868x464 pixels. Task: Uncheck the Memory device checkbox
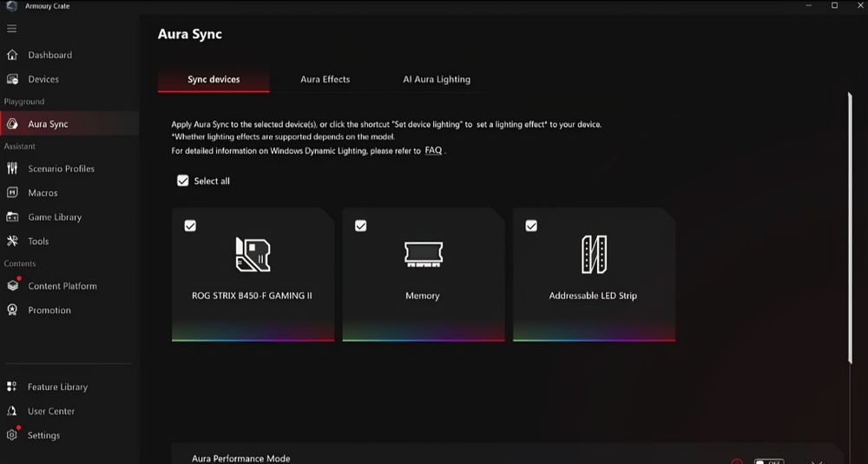click(x=360, y=226)
